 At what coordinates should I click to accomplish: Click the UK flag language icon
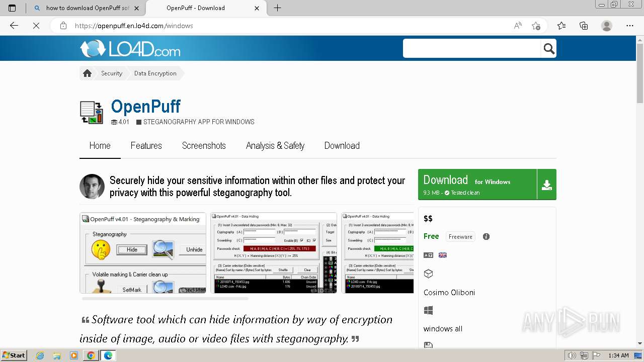tap(443, 255)
